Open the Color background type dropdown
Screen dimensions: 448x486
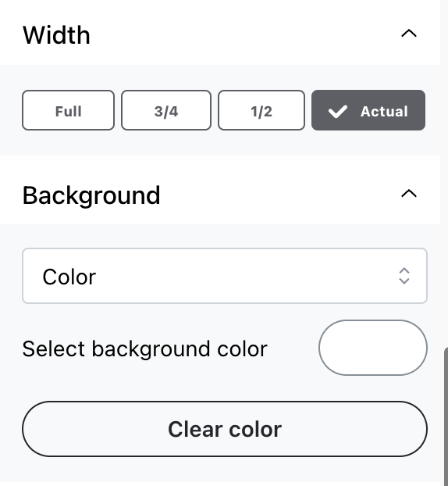point(225,276)
